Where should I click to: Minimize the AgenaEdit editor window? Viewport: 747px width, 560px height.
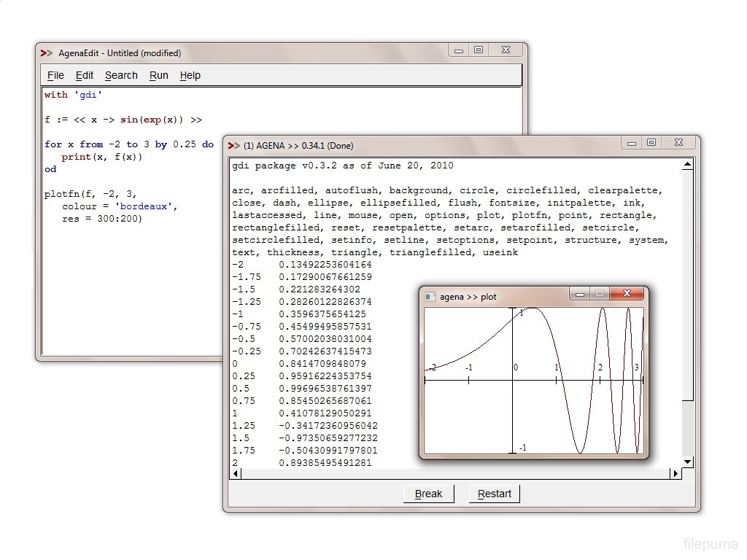(x=459, y=51)
